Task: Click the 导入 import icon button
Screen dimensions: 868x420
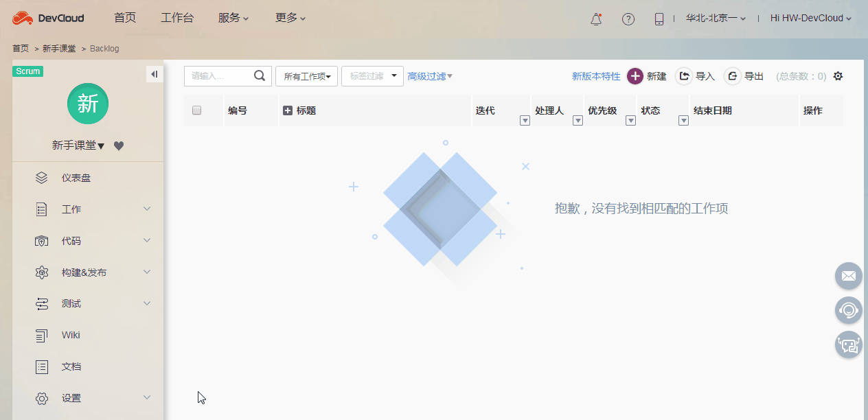Action: (684, 76)
